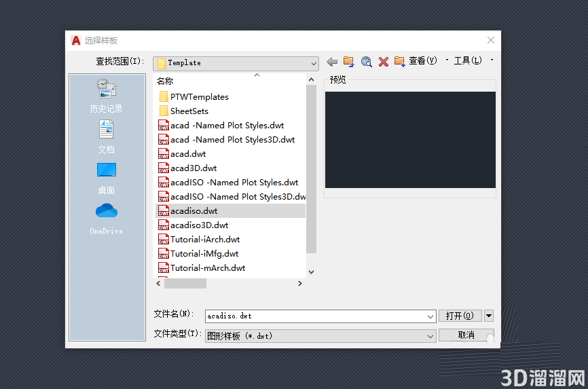Click the search the web globe icon
This screenshot has height=389, width=588.
tap(367, 62)
